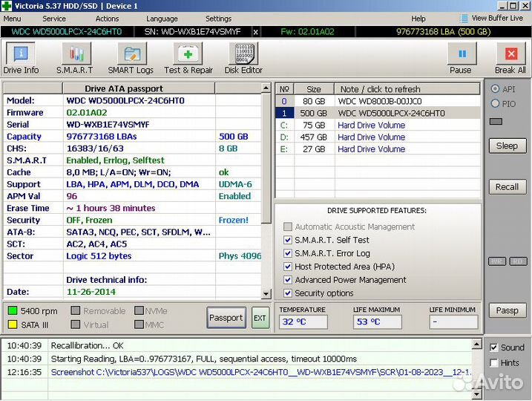This screenshot has height=401, width=532.
Task: Toggle the Virtual checkbox
Action: pyautogui.click(x=76, y=325)
